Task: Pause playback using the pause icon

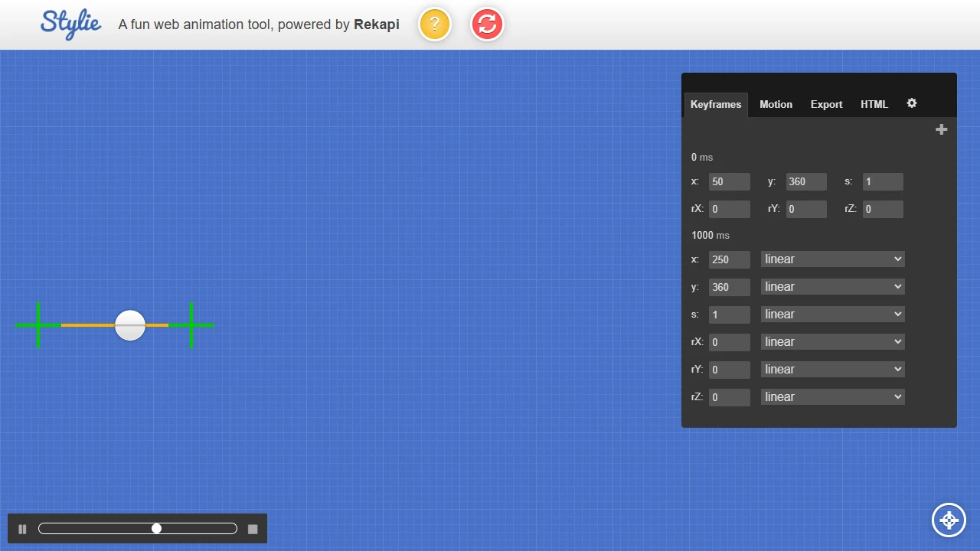Action: (21, 528)
